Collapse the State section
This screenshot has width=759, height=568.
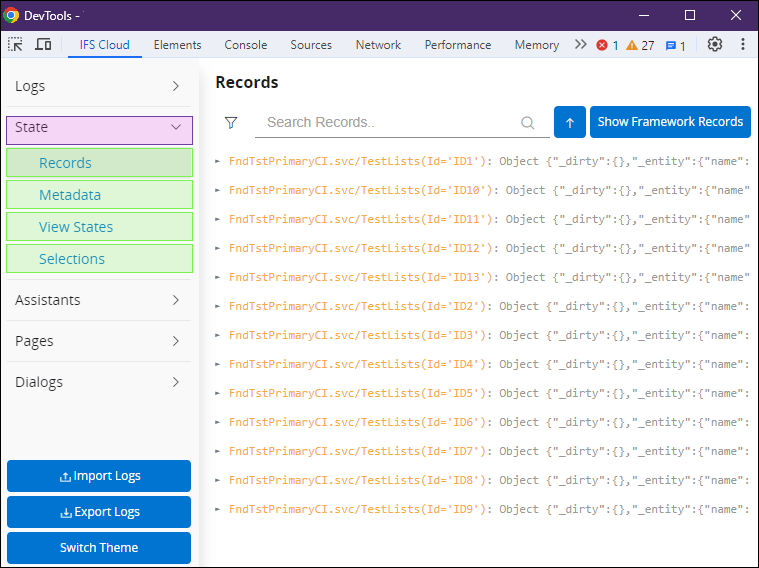(100, 128)
